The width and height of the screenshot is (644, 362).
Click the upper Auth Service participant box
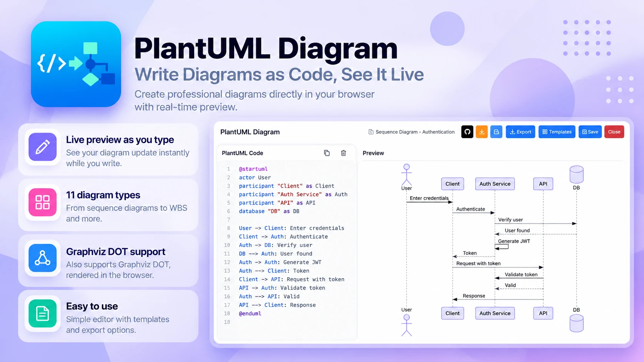[495, 184]
